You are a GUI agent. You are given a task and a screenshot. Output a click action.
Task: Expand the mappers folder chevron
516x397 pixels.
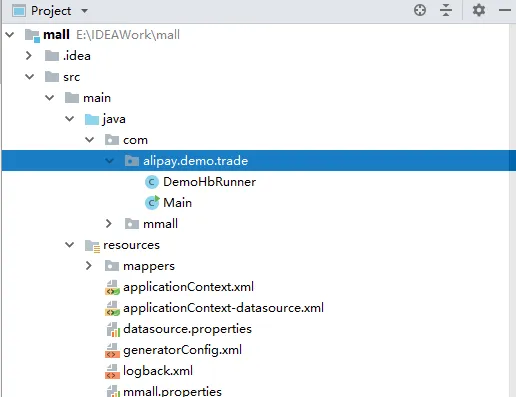click(x=89, y=266)
